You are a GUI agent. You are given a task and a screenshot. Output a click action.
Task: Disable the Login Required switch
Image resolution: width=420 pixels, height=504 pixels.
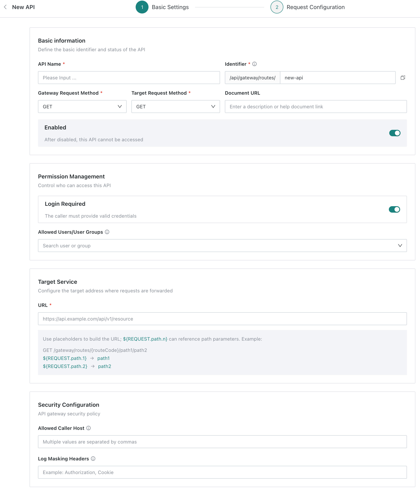pos(394,209)
